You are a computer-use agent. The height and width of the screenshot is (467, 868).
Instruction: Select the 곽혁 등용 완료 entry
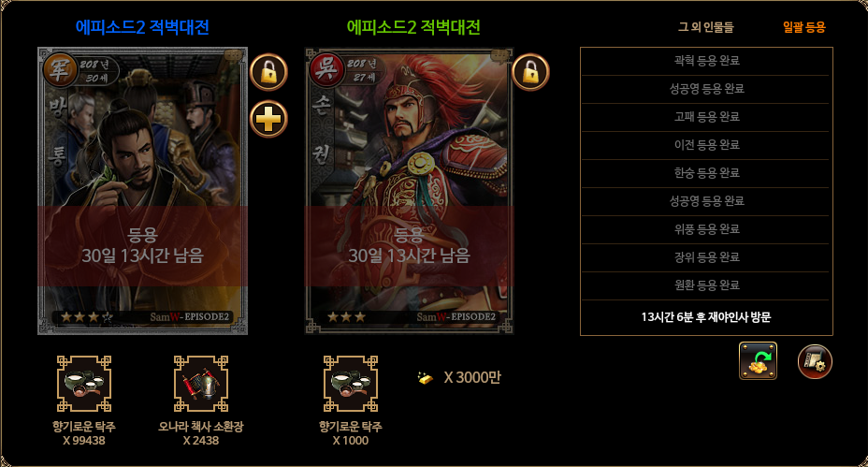(x=706, y=61)
